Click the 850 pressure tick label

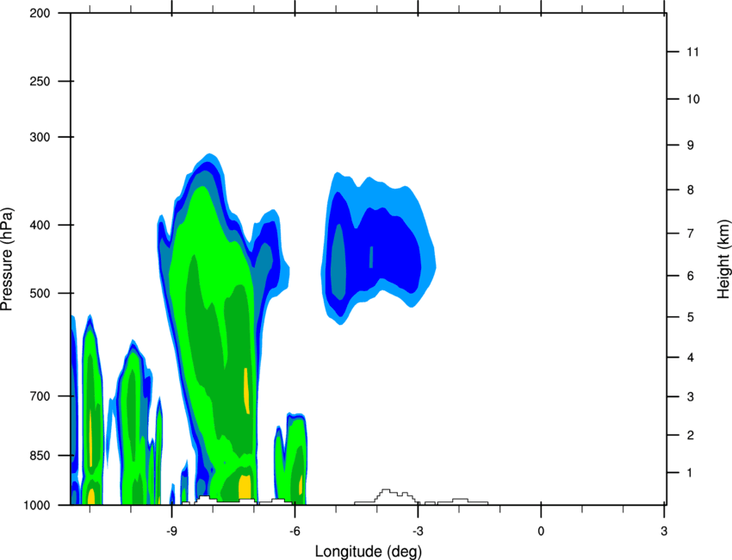coord(40,456)
